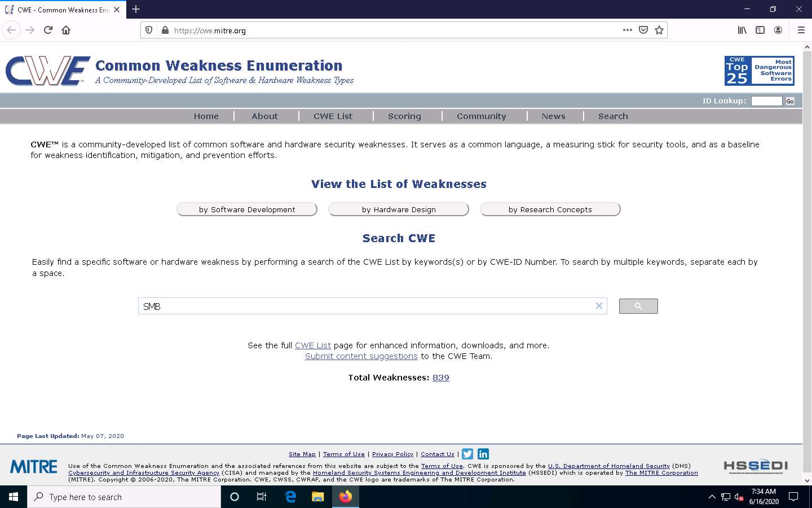Open a new browser tab

(136, 9)
